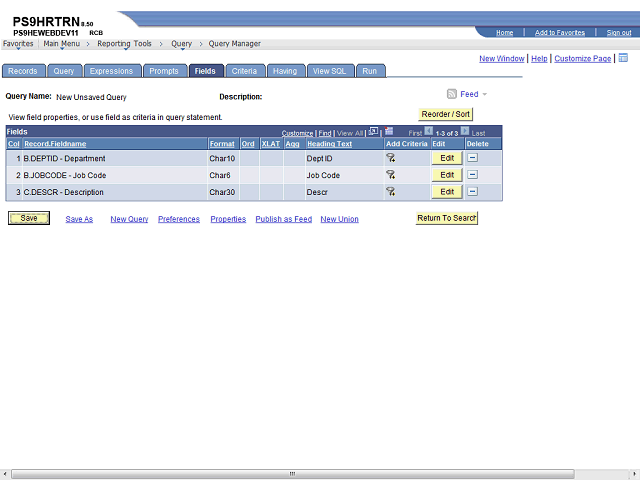Click the New Union link
640x480 pixels.
340,219
